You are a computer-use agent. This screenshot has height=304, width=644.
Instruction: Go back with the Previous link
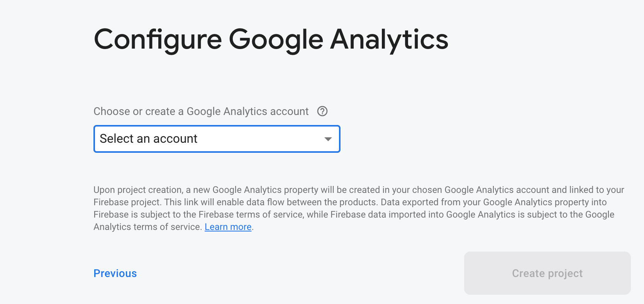tap(115, 273)
